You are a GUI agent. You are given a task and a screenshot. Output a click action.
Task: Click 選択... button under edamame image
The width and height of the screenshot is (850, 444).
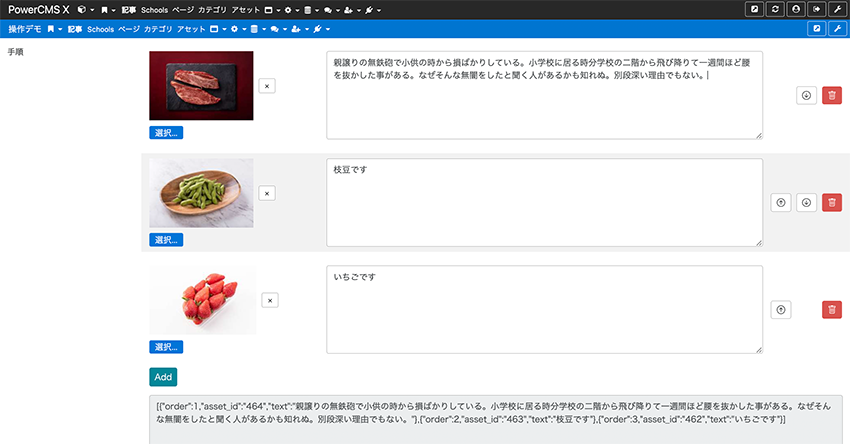point(166,240)
